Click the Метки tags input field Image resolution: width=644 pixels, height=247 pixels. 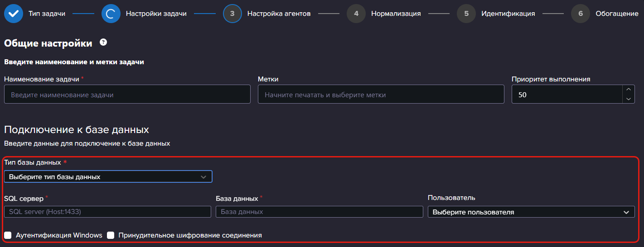click(x=381, y=94)
